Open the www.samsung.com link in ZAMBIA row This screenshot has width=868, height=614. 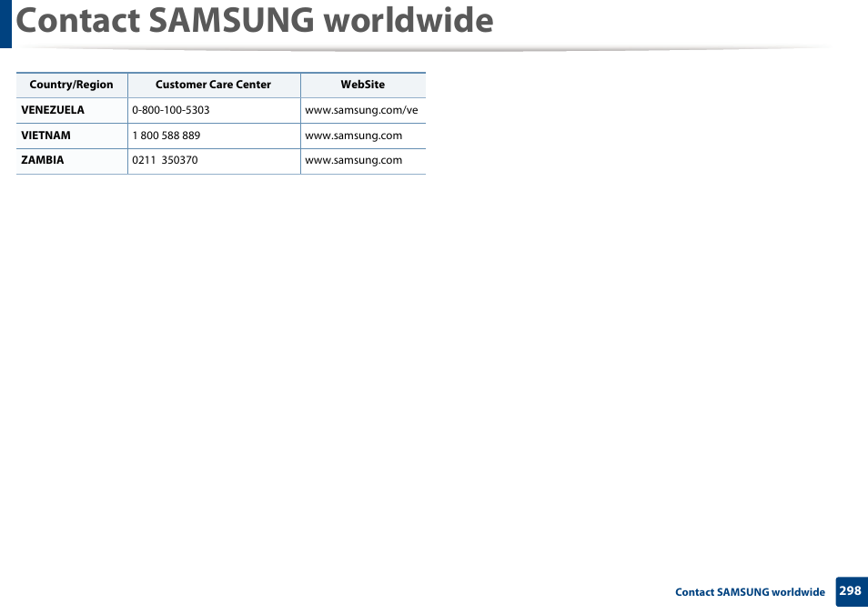tap(354, 160)
